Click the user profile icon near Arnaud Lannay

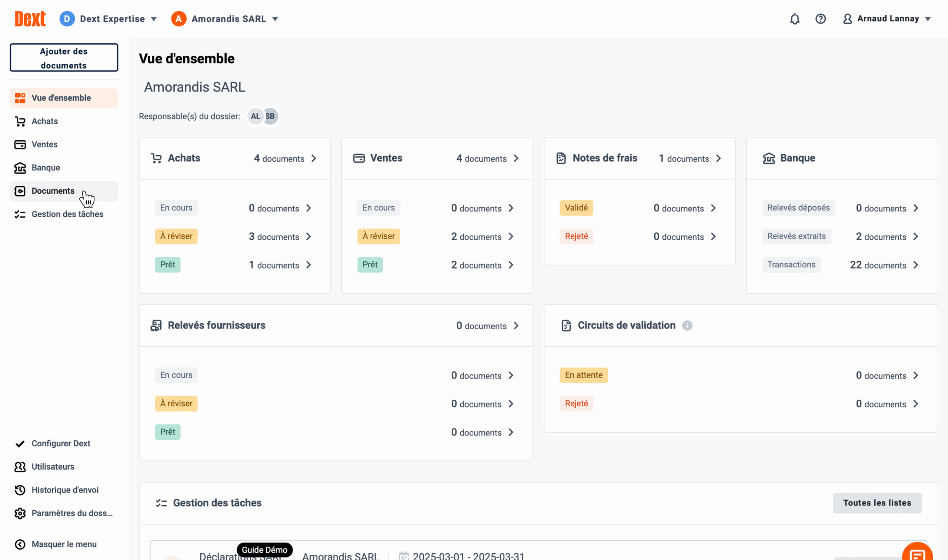click(x=847, y=19)
